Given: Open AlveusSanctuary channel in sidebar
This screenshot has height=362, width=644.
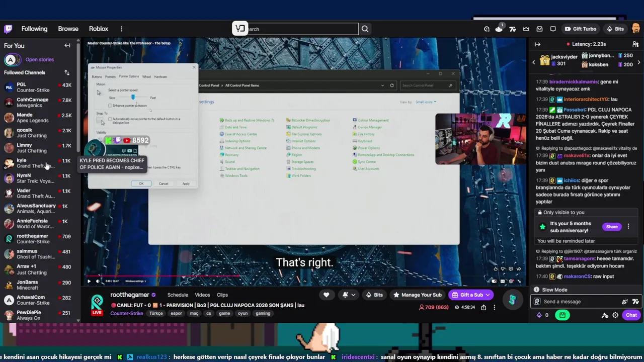Looking at the screenshot, I should click(x=39, y=209).
